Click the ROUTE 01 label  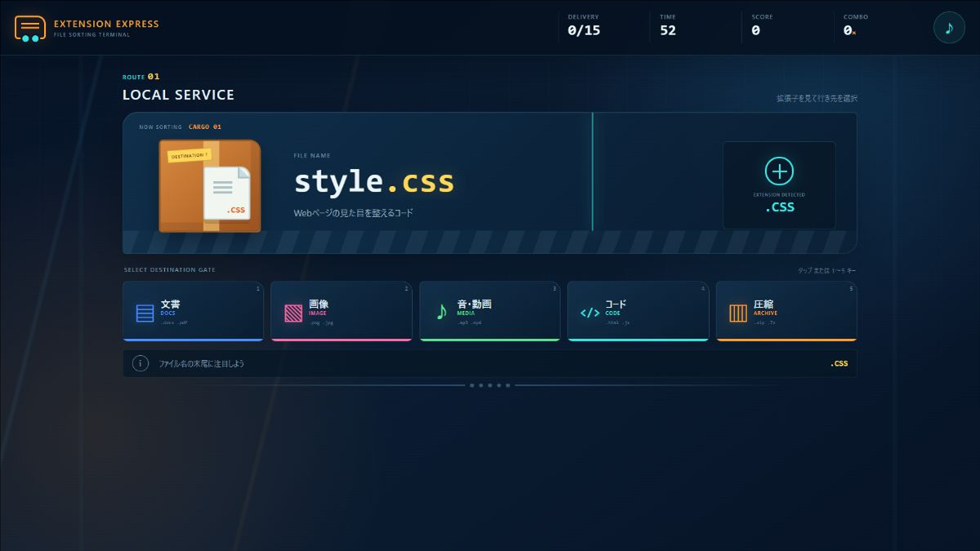coord(141,77)
